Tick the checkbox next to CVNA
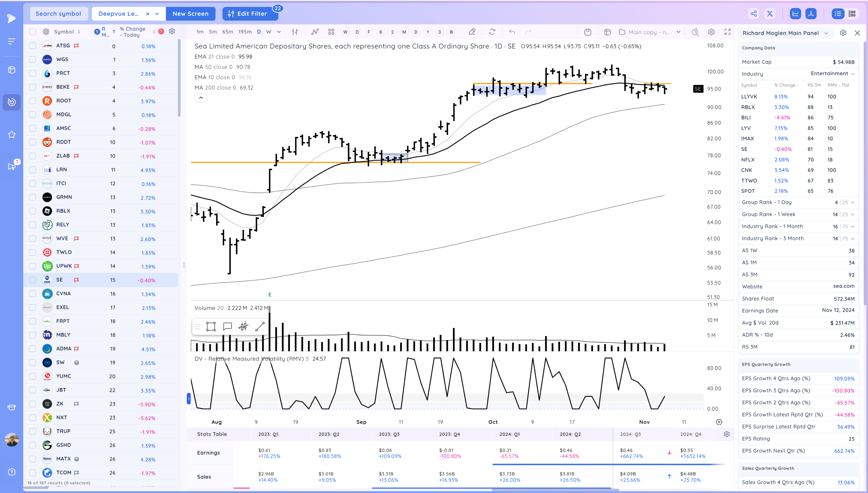 point(33,294)
